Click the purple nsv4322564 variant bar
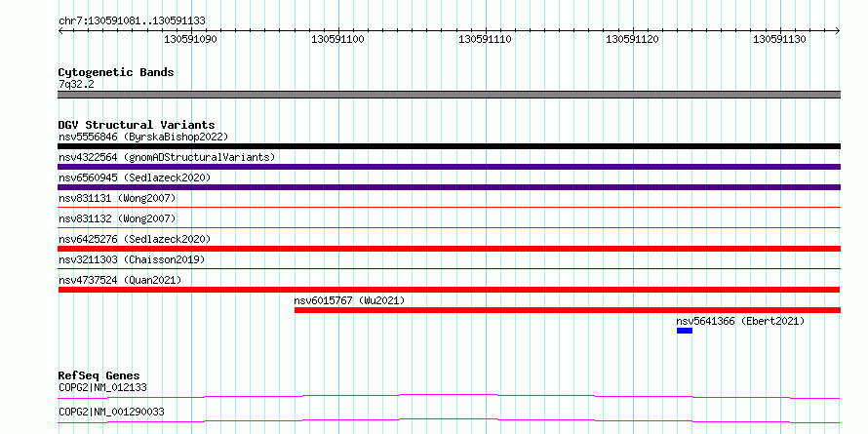 (449, 167)
